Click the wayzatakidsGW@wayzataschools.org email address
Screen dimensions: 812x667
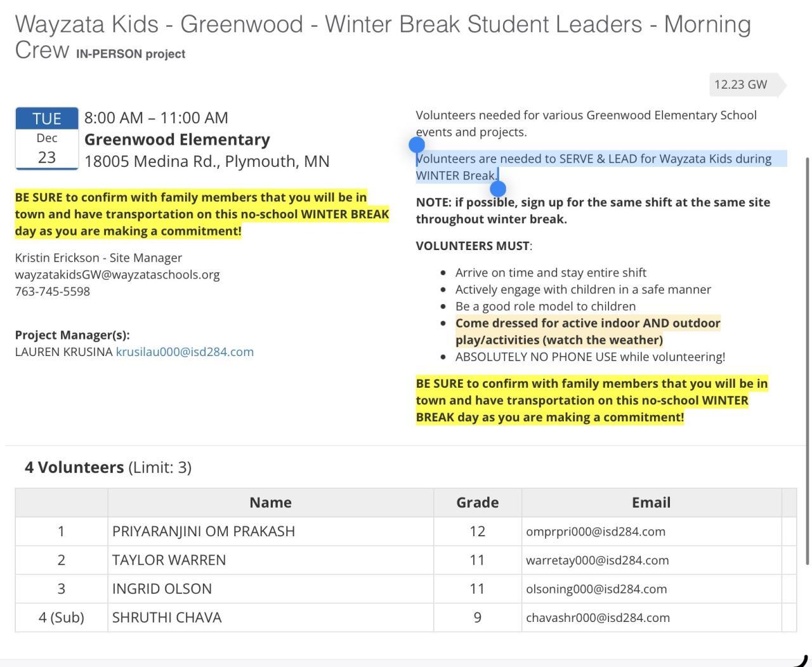117,275
